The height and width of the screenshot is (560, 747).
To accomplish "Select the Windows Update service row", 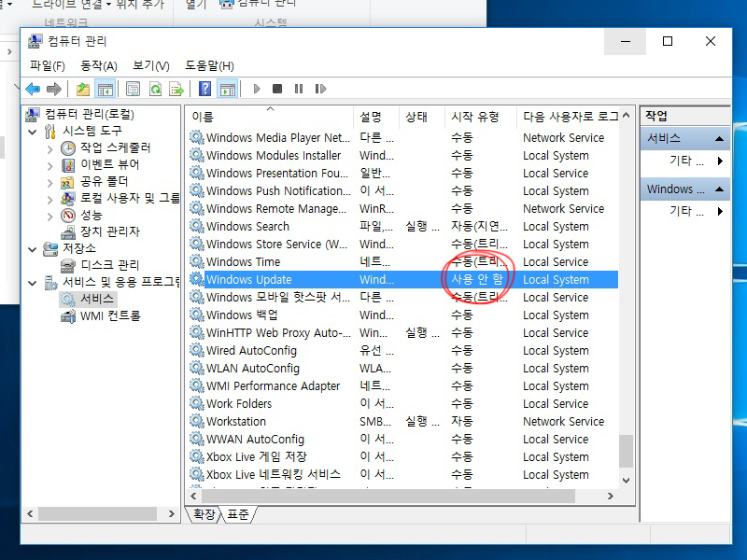I will pos(403,279).
